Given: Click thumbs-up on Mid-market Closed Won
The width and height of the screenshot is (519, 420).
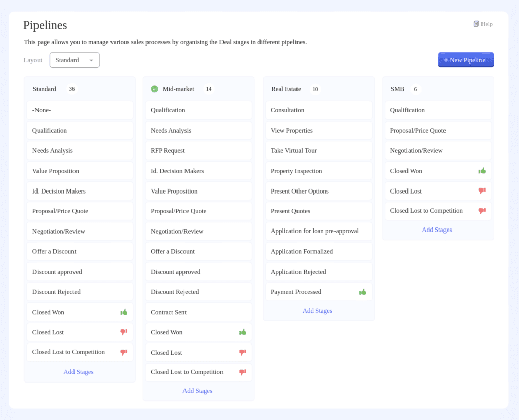Looking at the screenshot, I should click(242, 332).
